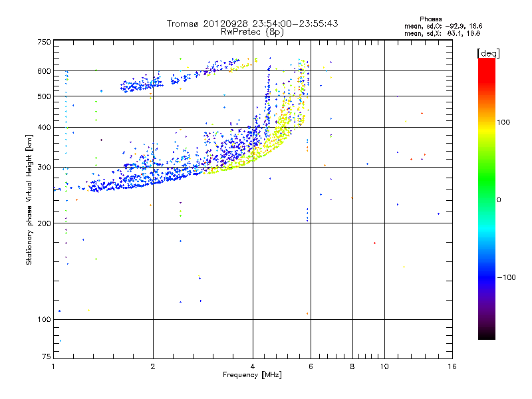Click the colorbar label '-100'
Image resolution: width=532 pixels, height=399 pixels.
[506, 277]
